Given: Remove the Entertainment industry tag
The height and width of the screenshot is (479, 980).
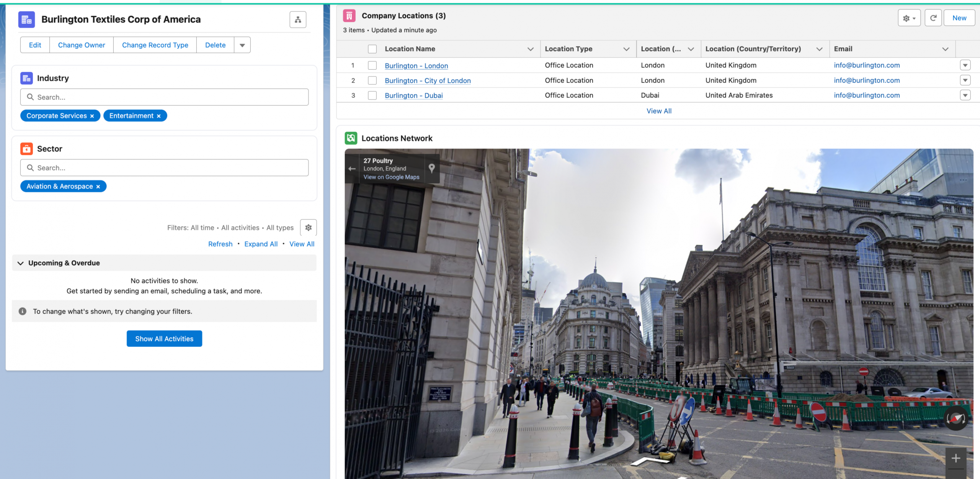Looking at the screenshot, I should pos(158,116).
